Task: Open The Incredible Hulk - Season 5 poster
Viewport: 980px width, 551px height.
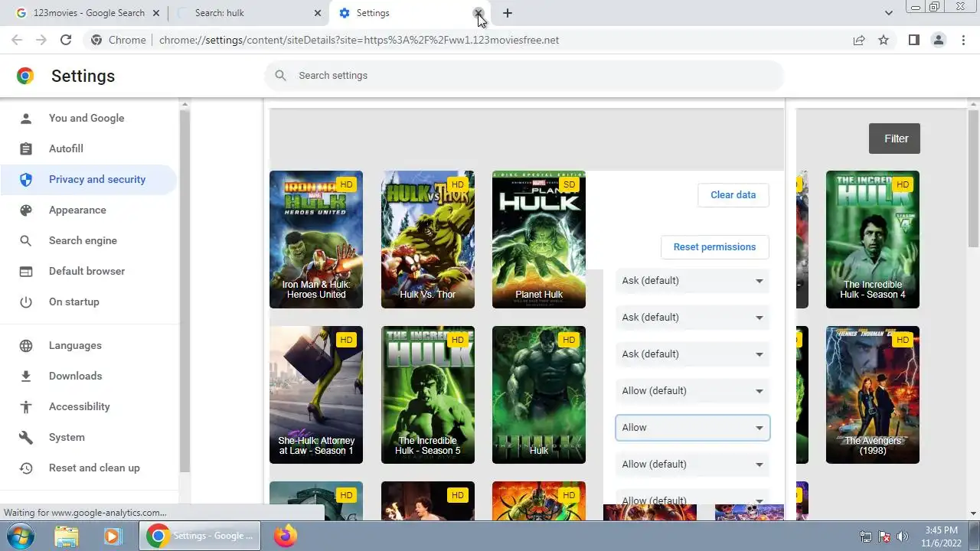Action: (x=427, y=395)
